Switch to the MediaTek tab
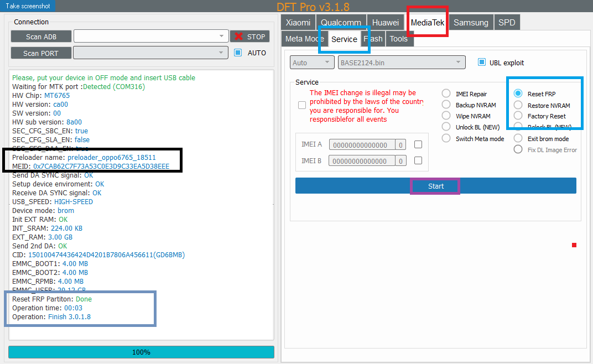593x364 pixels. 428,22
